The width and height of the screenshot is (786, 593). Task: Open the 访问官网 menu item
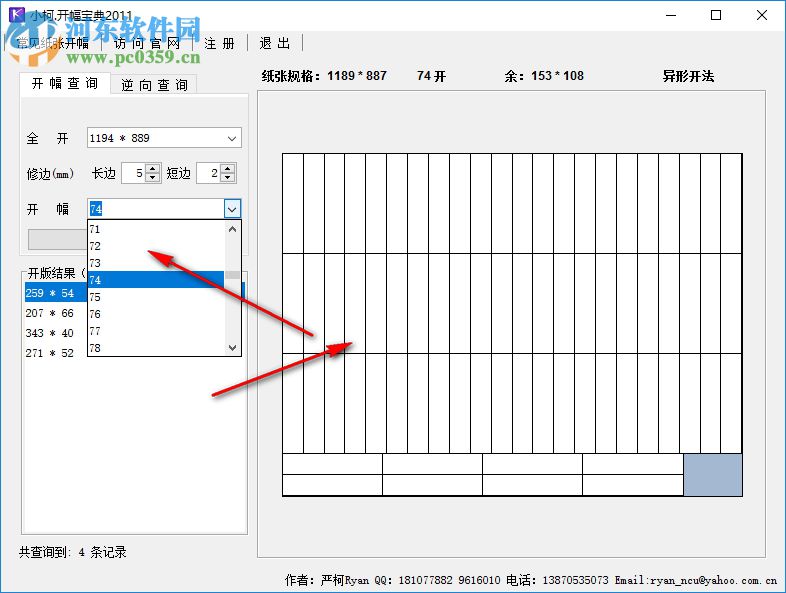pyautogui.click(x=146, y=44)
